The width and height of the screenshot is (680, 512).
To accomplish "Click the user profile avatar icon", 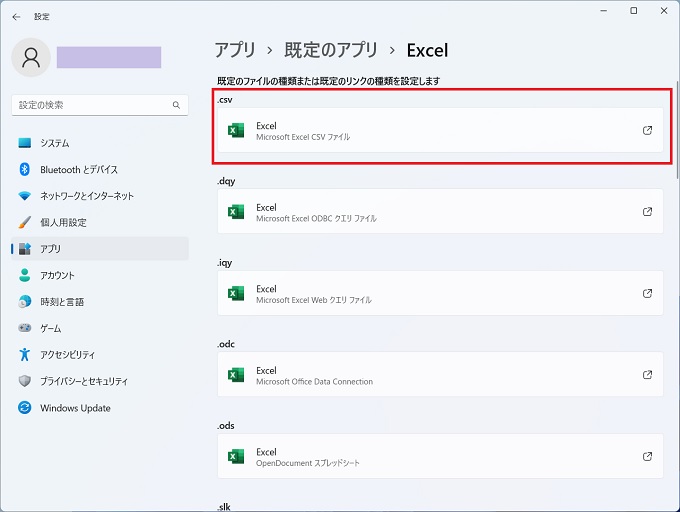I will 31,57.
